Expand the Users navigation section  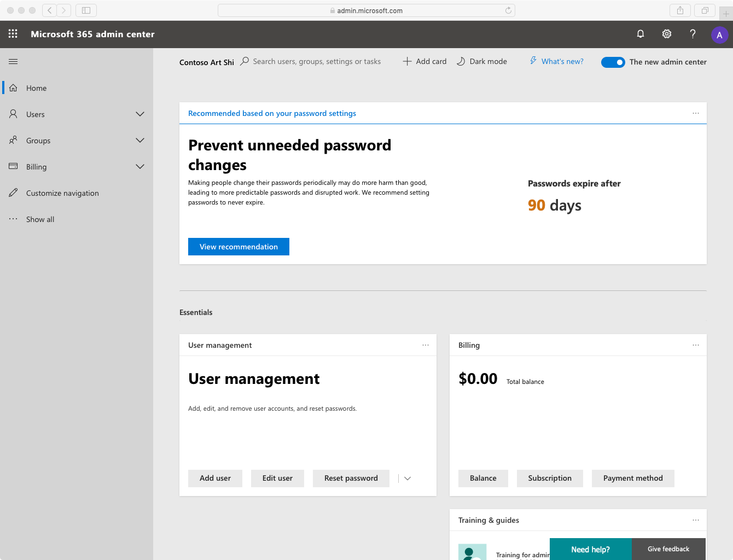[140, 114]
